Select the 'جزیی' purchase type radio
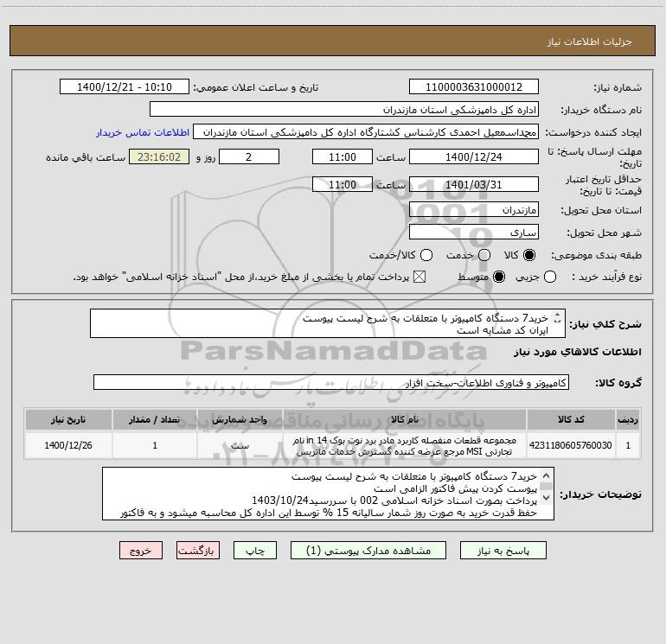This screenshot has width=666, height=644. (550, 277)
